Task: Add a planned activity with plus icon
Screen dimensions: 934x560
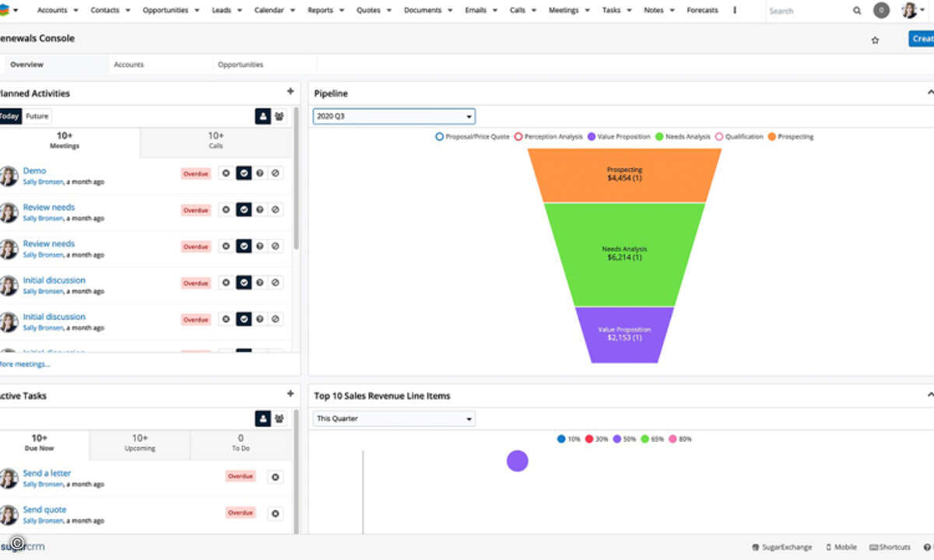Action: pyautogui.click(x=290, y=92)
